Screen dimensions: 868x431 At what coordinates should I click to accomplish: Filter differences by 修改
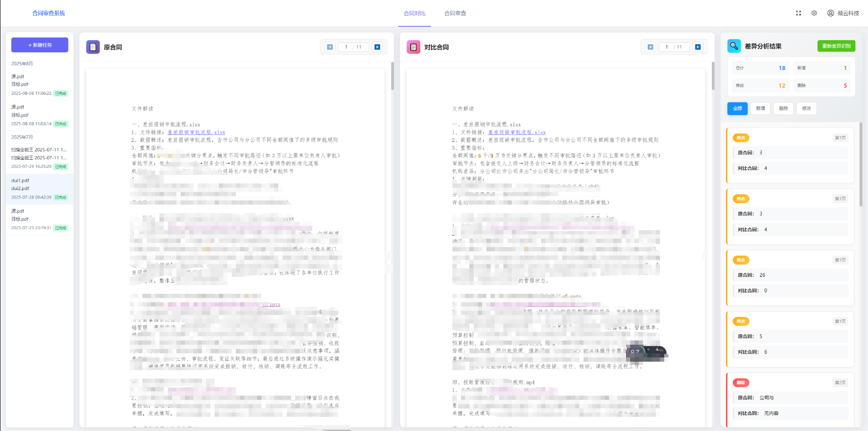(x=806, y=108)
